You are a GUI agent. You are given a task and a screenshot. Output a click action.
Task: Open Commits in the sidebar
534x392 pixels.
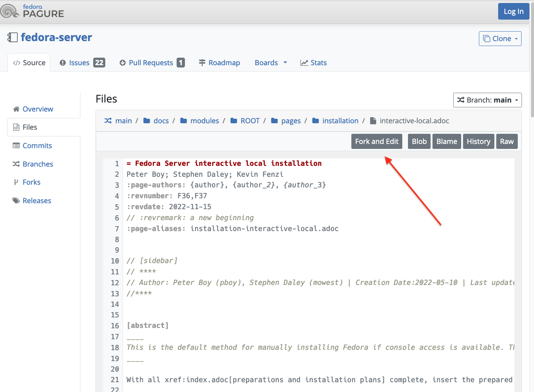[37, 145]
